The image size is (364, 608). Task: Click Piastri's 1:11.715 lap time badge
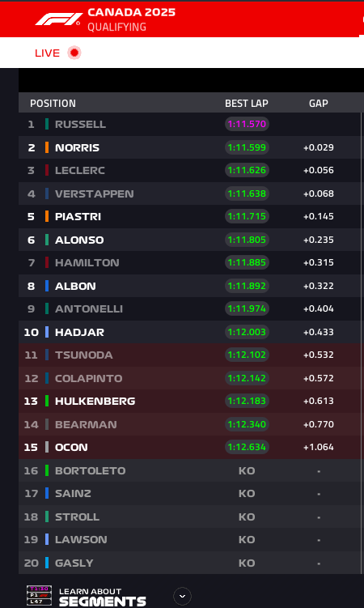click(247, 216)
